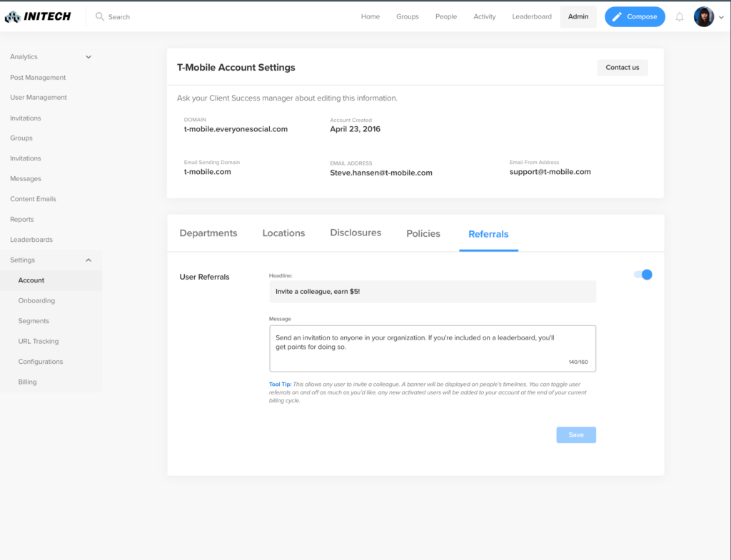Click the user profile avatar
The height and width of the screenshot is (560, 731).
coord(704,17)
